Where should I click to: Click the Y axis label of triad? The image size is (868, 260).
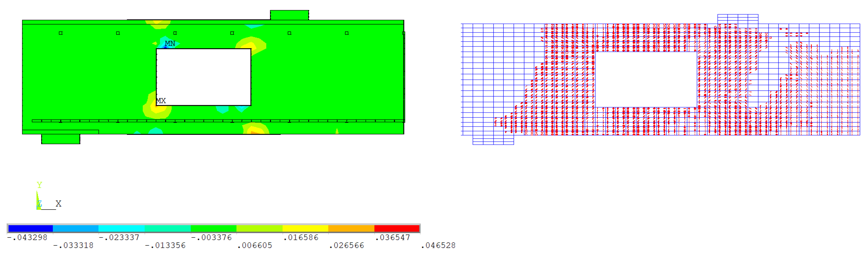pos(39,185)
